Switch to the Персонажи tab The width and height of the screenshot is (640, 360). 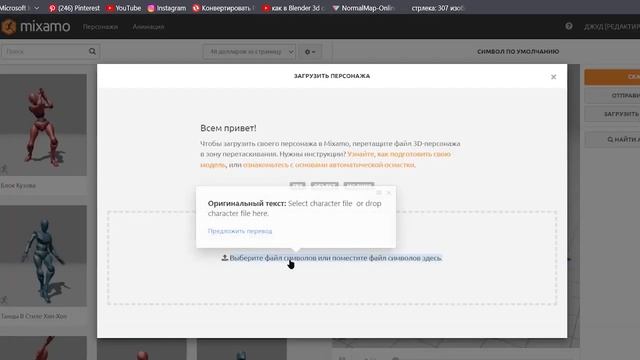coord(100,27)
